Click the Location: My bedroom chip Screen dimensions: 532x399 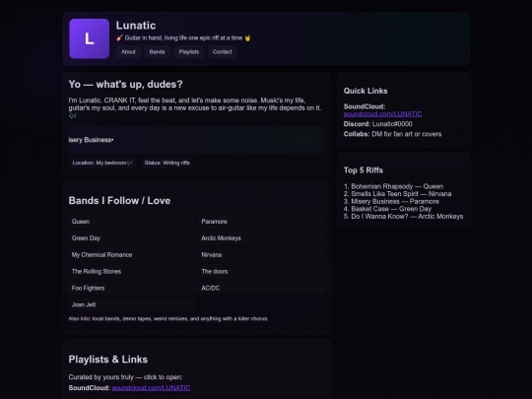(102, 163)
